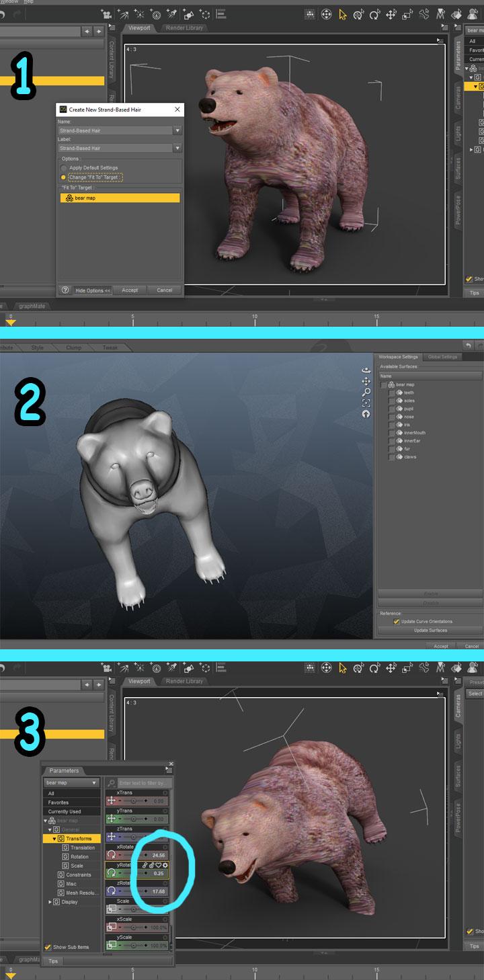Image resolution: width=484 pixels, height=980 pixels.
Task: Click the Update Surfaces button
Action: pyautogui.click(x=430, y=630)
